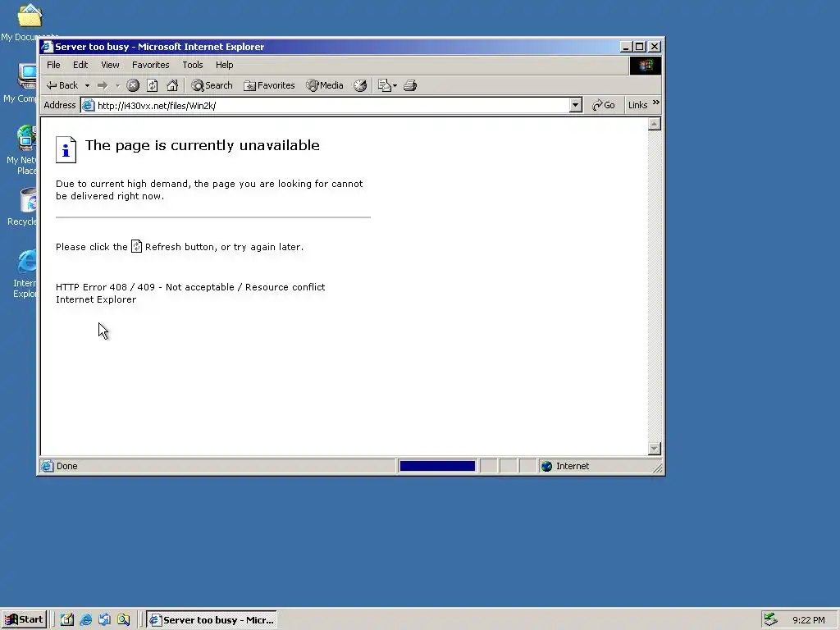Viewport: 840px width, 630px height.
Task: Open the Back history dropdown arrow
Action: click(x=87, y=85)
